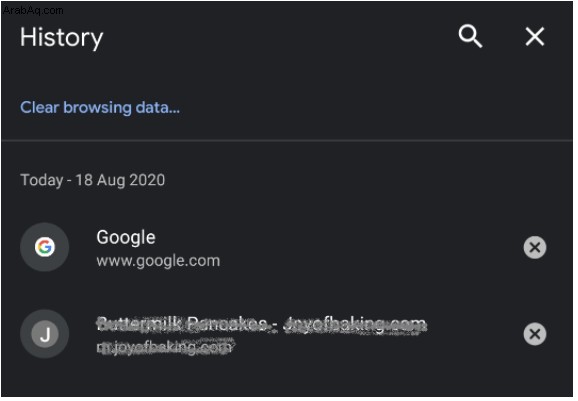Screen dimensions: 578x401
Task: Select empty space in the Google row
Action: point(369,247)
